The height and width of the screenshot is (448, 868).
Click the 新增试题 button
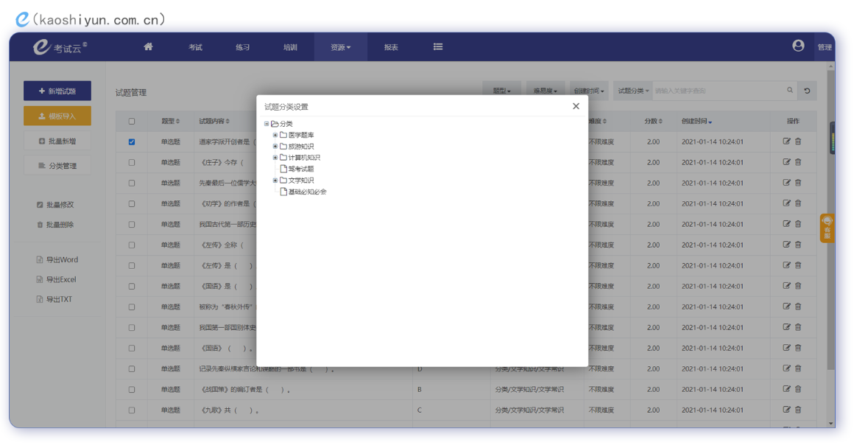coord(57,91)
